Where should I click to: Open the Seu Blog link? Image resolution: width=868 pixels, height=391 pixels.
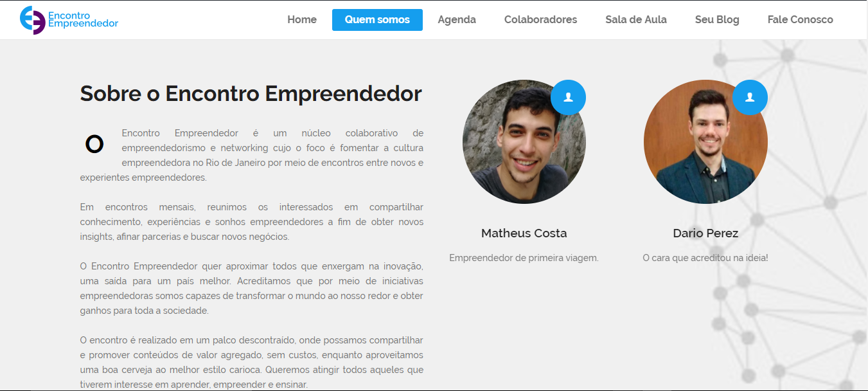tap(717, 20)
